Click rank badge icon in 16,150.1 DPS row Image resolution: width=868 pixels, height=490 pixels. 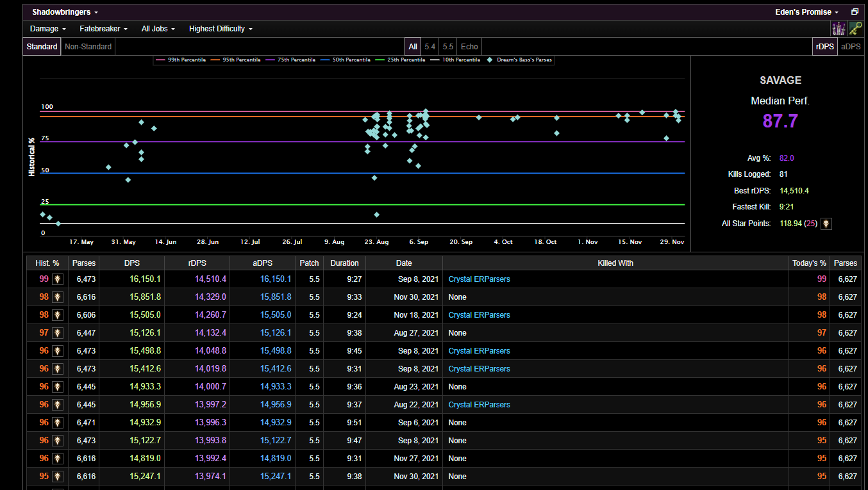click(x=58, y=279)
